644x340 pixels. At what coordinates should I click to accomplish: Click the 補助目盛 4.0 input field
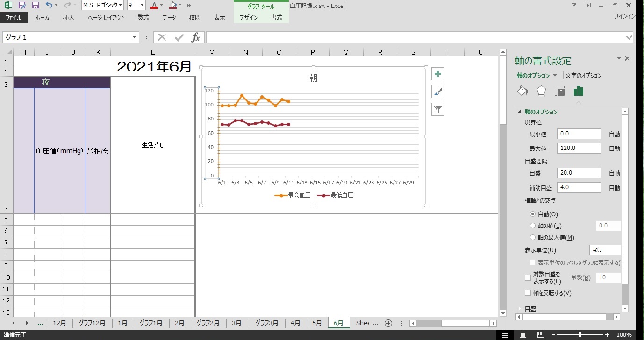tap(579, 187)
